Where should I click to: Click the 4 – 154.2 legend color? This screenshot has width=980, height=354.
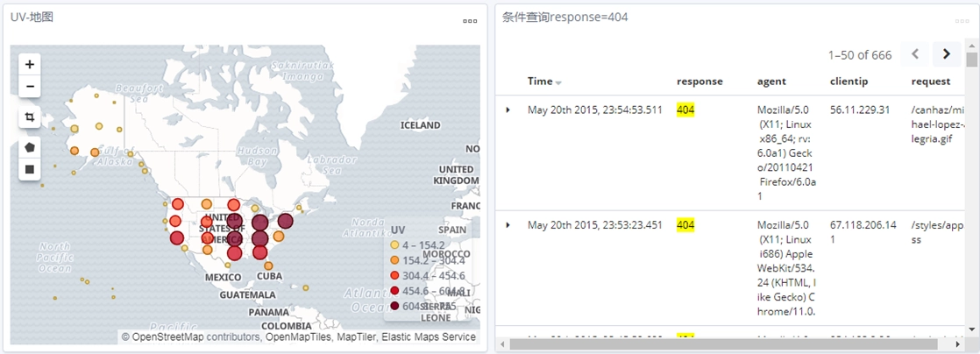click(394, 245)
